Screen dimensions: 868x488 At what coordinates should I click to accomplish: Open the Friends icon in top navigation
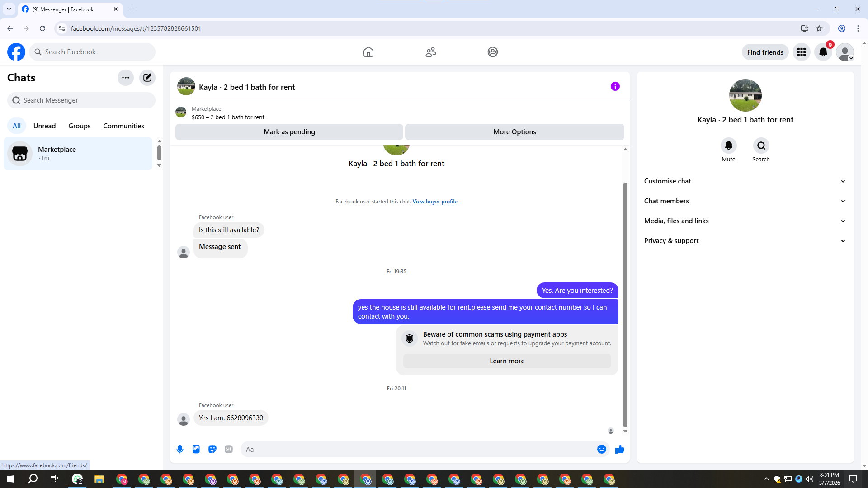(x=431, y=52)
